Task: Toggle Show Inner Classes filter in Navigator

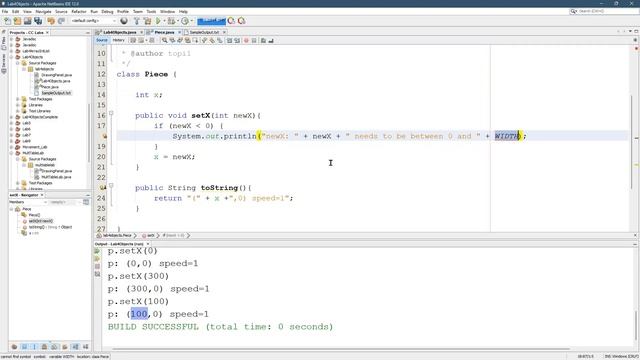Action: 55,347
